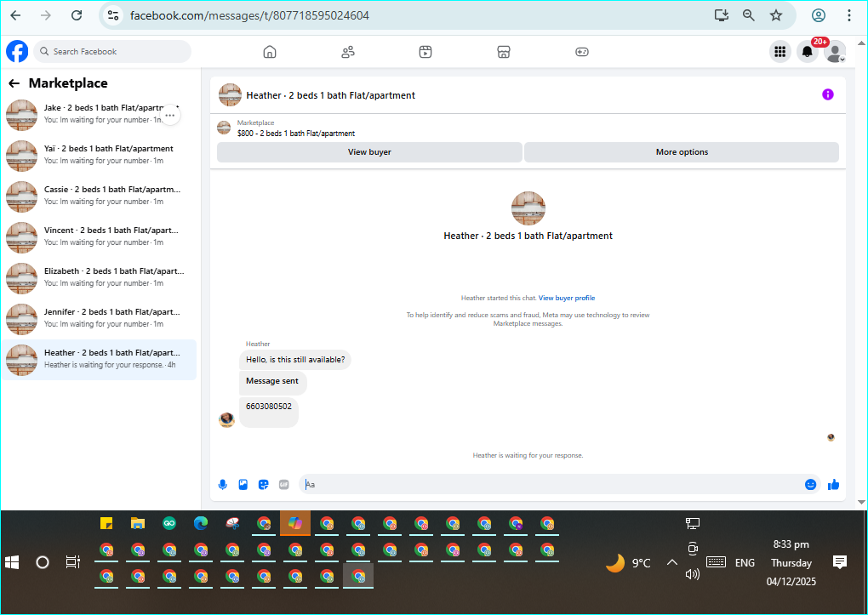Click the 'Message sent' bubble
Viewport: 868px width, 615px height.
(x=272, y=381)
